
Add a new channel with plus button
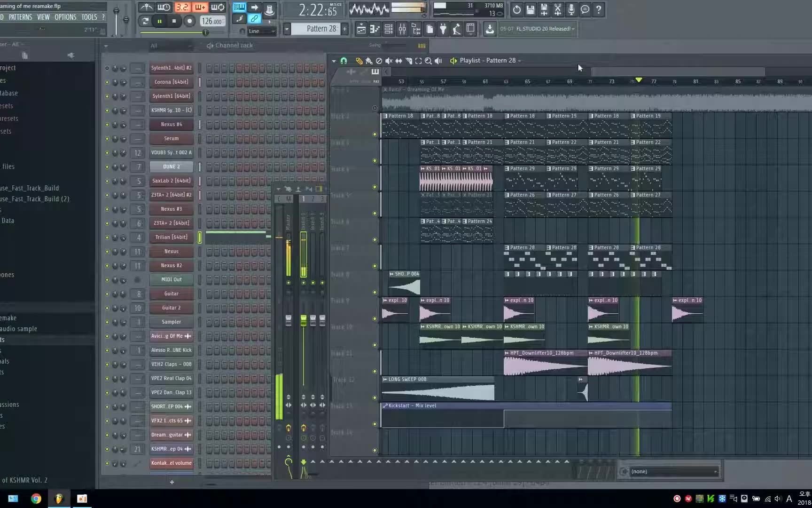tap(172, 482)
